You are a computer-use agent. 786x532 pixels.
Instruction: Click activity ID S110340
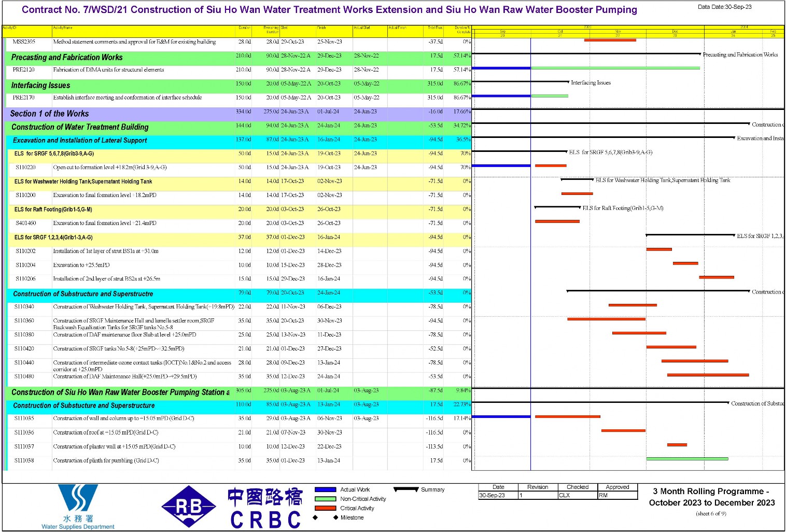(24, 307)
